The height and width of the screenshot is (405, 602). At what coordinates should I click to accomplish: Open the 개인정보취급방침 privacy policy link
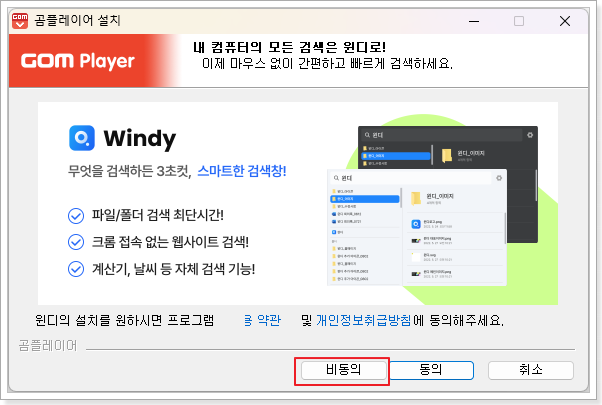364,320
